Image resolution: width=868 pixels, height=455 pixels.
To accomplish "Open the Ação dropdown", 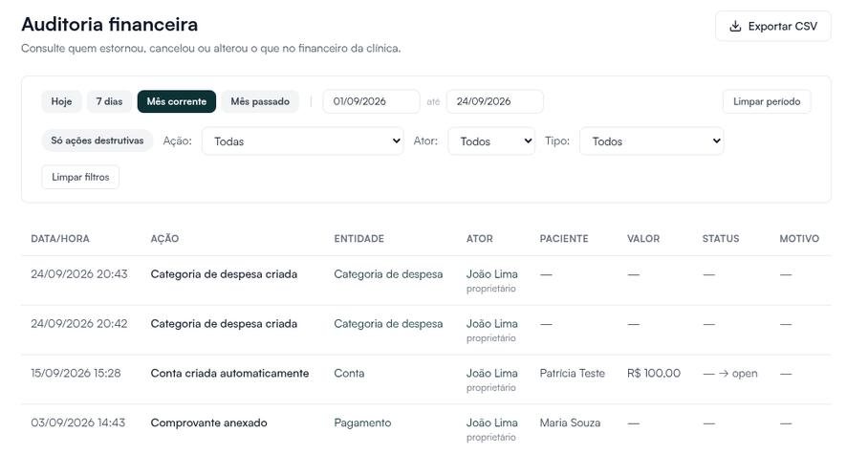I will pos(303,141).
